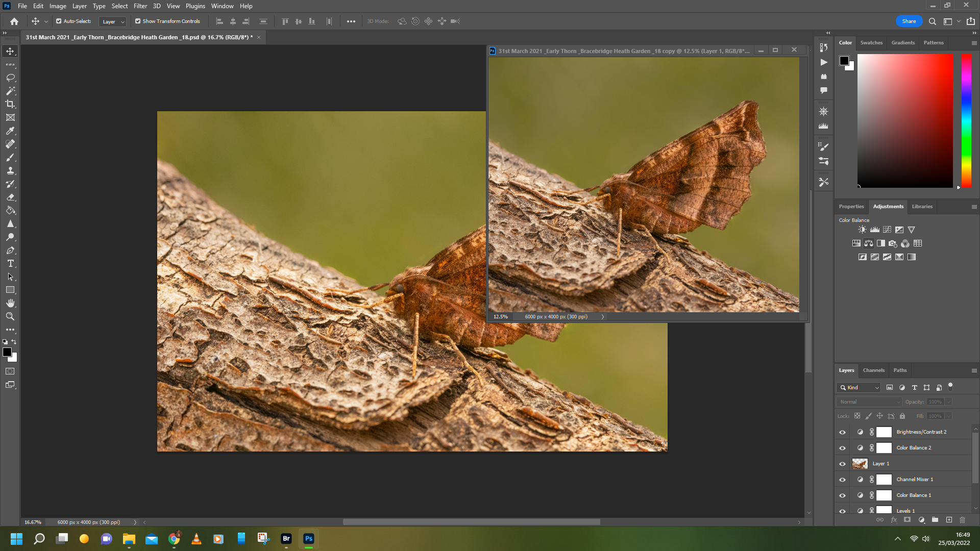Viewport: 980px width, 551px height.
Task: Open the Auto-Select Layer dropdown
Action: tap(113, 21)
